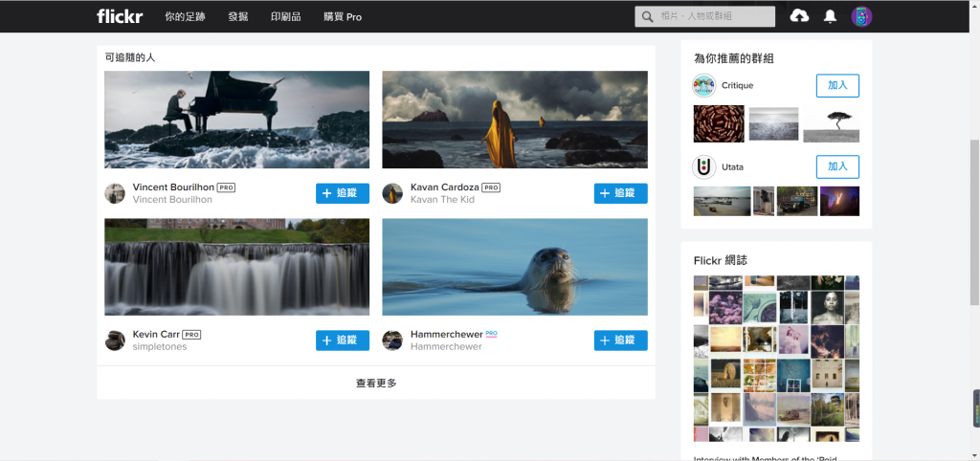
Task: Click Critique group name
Action: (x=738, y=85)
